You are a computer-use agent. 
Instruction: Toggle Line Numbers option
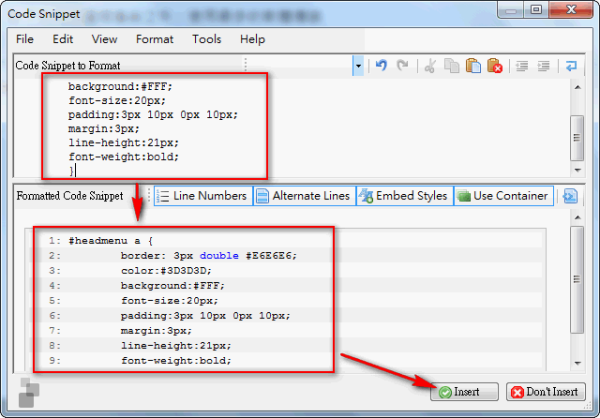pos(203,196)
